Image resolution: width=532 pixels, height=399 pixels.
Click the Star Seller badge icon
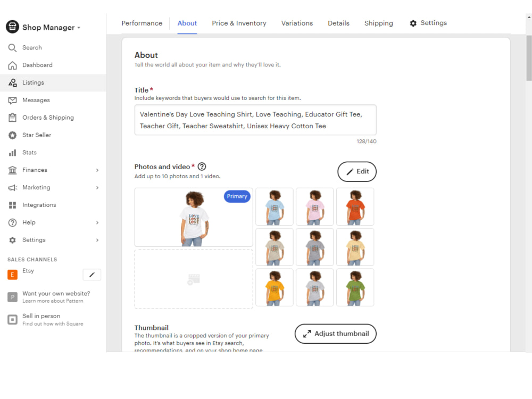click(12, 135)
